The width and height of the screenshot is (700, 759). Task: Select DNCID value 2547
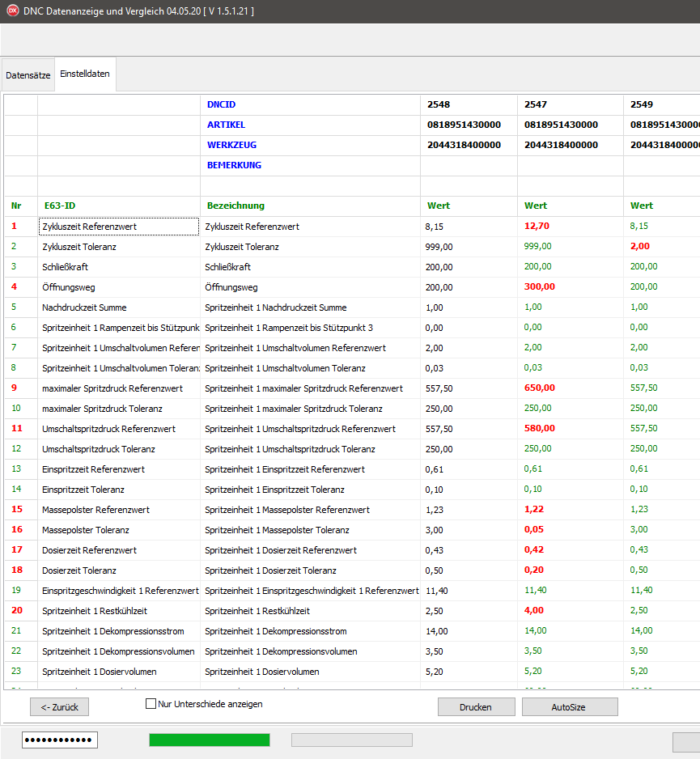tap(536, 104)
